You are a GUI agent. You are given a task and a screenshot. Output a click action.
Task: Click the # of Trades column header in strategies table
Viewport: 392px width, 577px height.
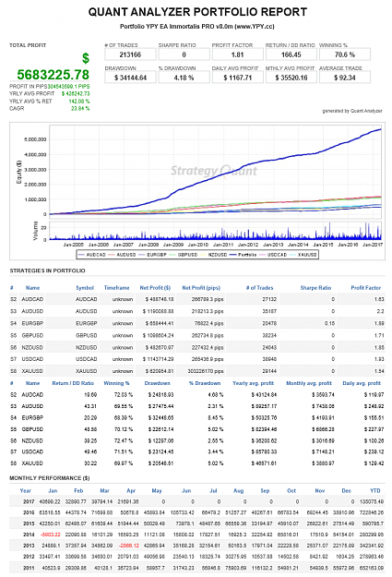point(259,288)
